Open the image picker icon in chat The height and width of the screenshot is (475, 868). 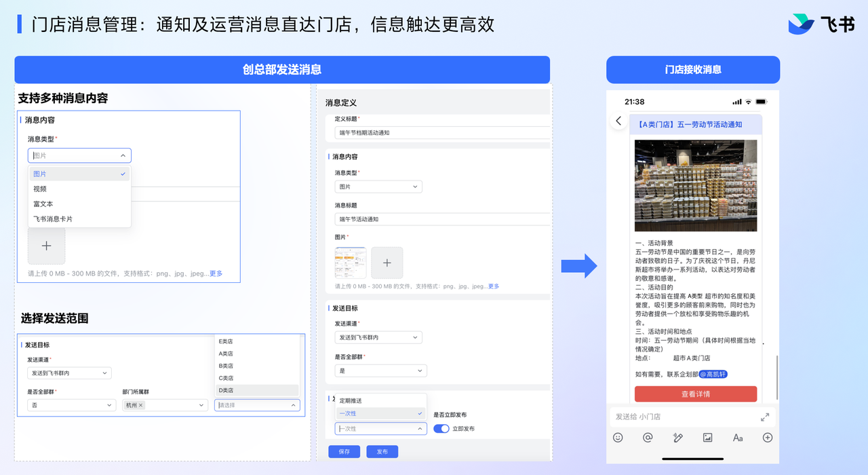707,438
